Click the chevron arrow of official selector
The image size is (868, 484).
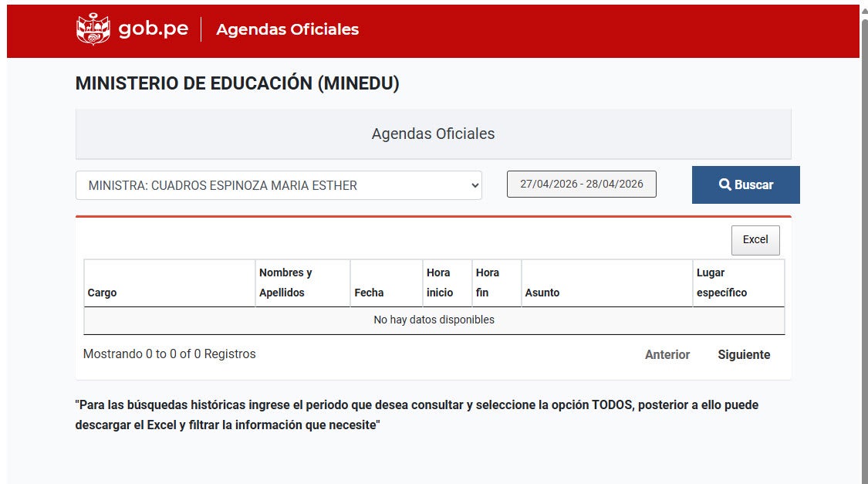475,185
